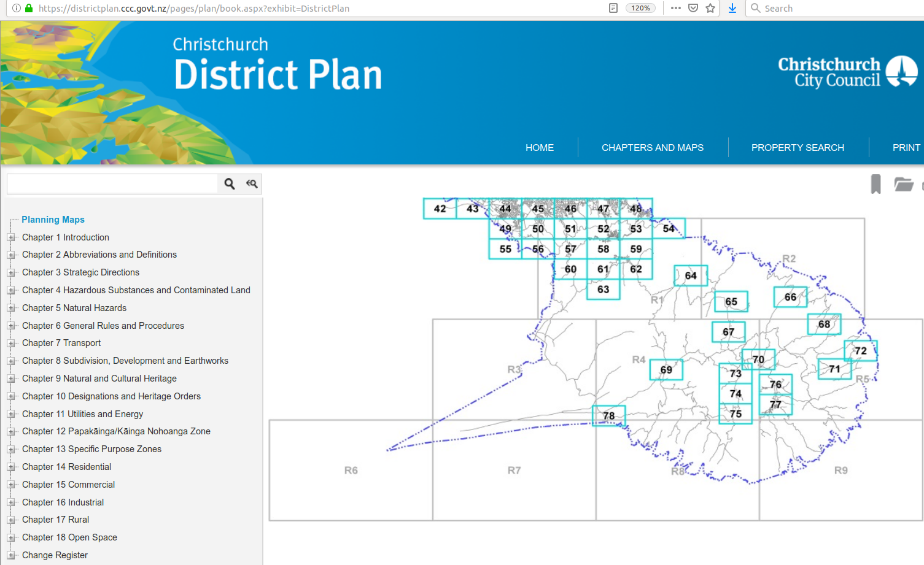Expand Chapter 1 Introduction tree node
The image size is (924, 565).
[11, 237]
